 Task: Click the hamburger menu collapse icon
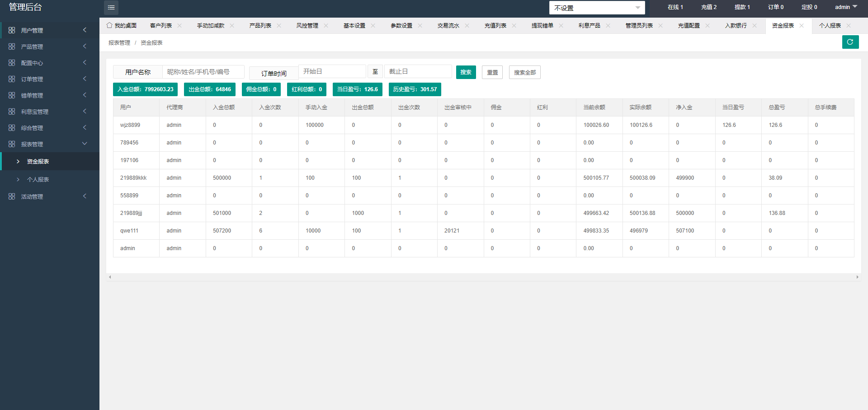111,8
